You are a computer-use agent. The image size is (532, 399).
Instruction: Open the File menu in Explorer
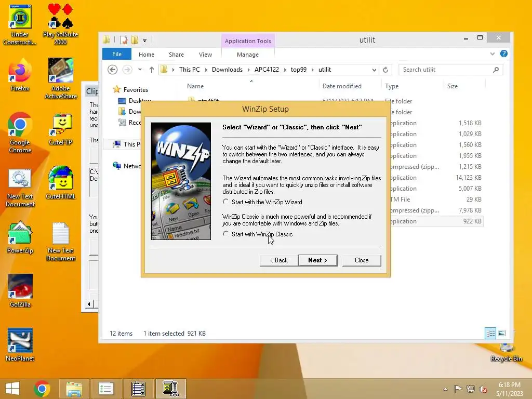pos(117,54)
